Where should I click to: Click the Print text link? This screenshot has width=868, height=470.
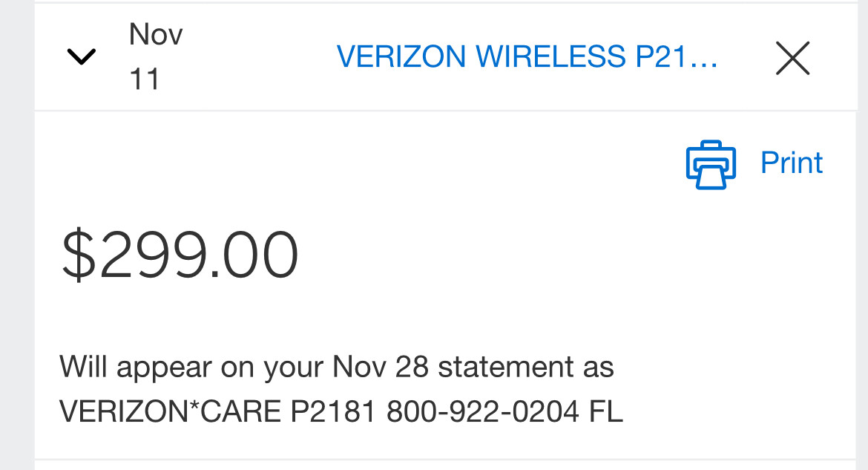pyautogui.click(x=792, y=163)
